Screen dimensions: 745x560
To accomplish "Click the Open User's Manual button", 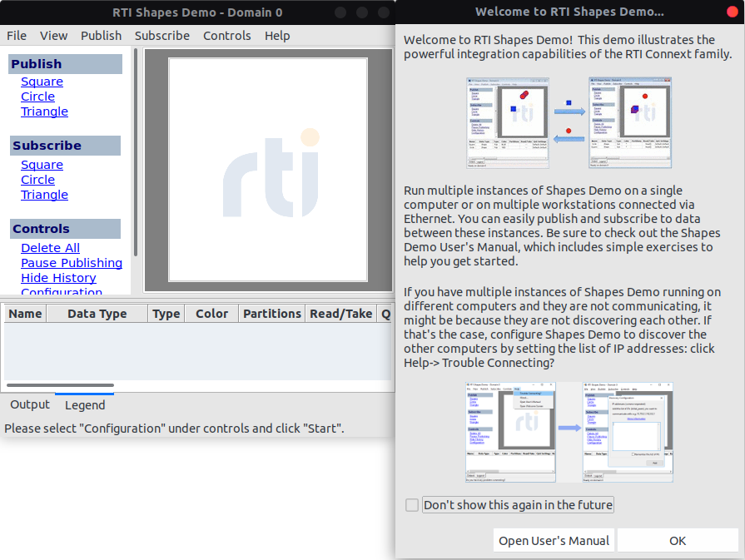I will click(x=554, y=541).
